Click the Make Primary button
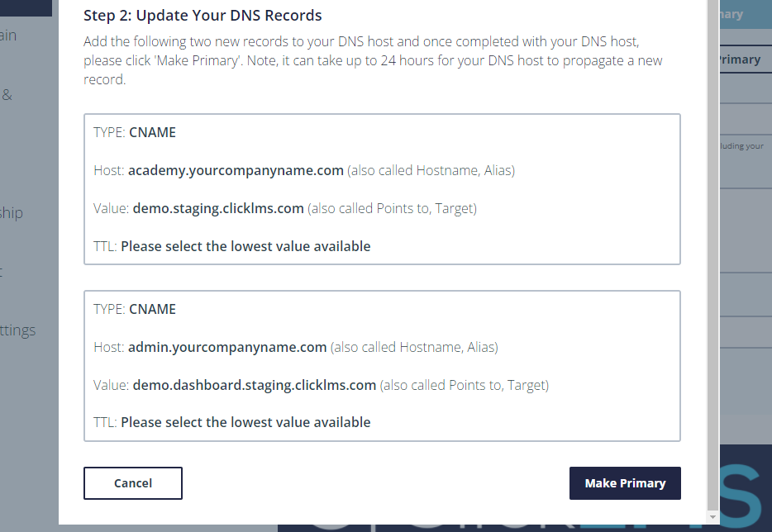The height and width of the screenshot is (532, 772). click(625, 483)
